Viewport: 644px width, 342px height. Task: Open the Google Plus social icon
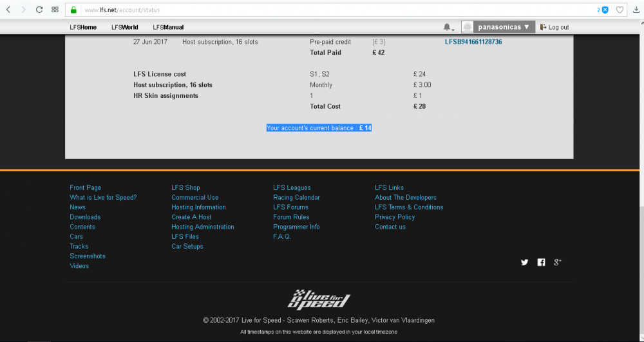point(558,262)
